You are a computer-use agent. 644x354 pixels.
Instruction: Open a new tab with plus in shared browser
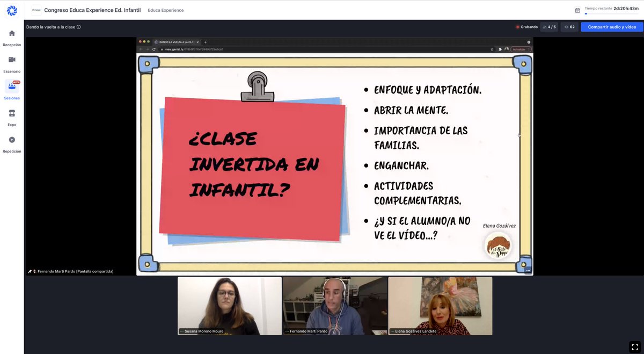pyautogui.click(x=205, y=42)
